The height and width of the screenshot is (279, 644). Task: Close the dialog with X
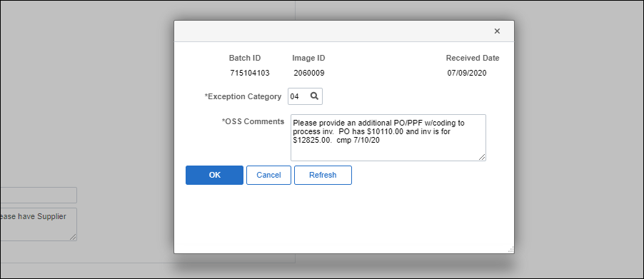click(x=497, y=31)
